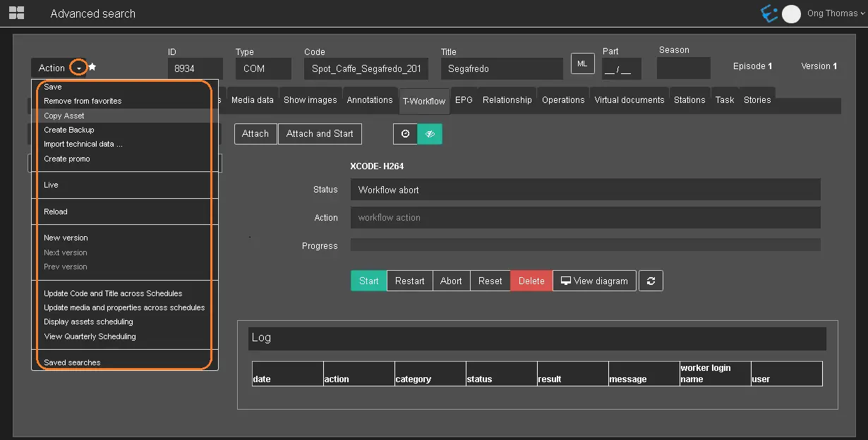Click the workflow action input field
Screen dimensions: 868x440
click(585, 218)
